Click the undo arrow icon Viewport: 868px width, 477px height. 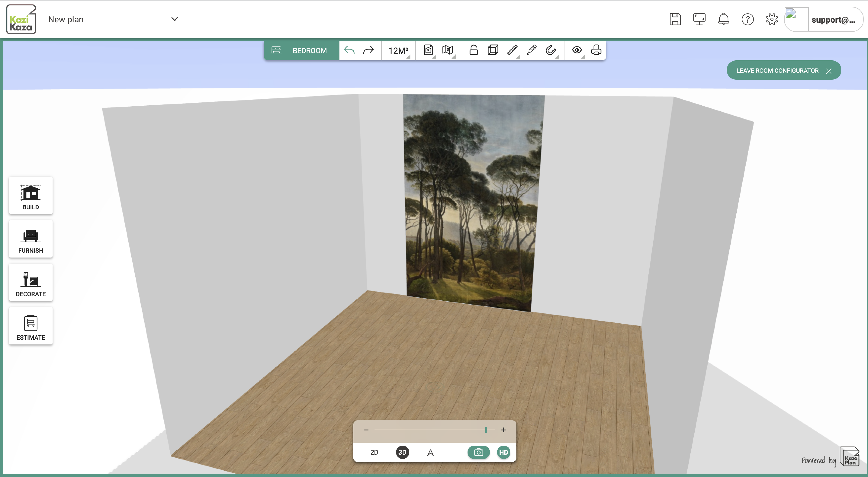tap(349, 51)
